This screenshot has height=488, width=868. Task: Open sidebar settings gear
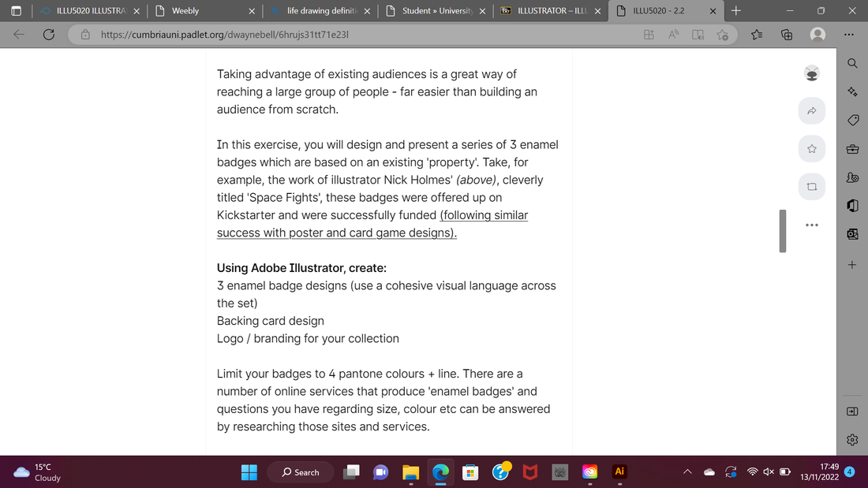coord(852,440)
